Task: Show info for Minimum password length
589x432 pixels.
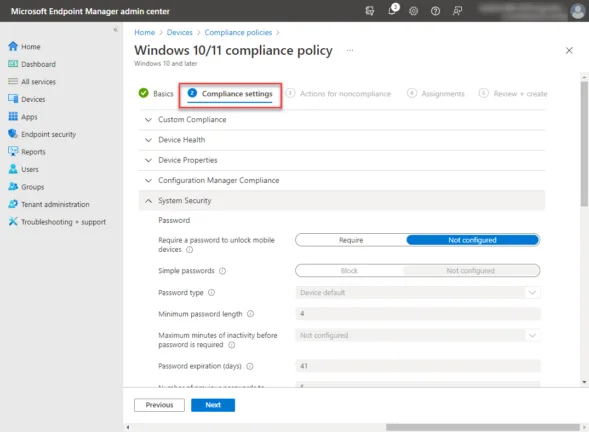Action: [251, 314]
